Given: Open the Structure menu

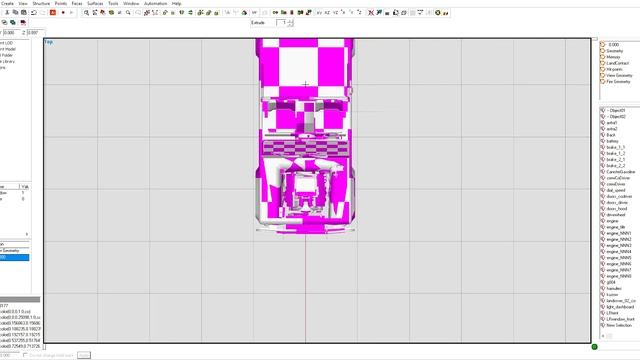Looking at the screenshot, I should pos(41,3).
